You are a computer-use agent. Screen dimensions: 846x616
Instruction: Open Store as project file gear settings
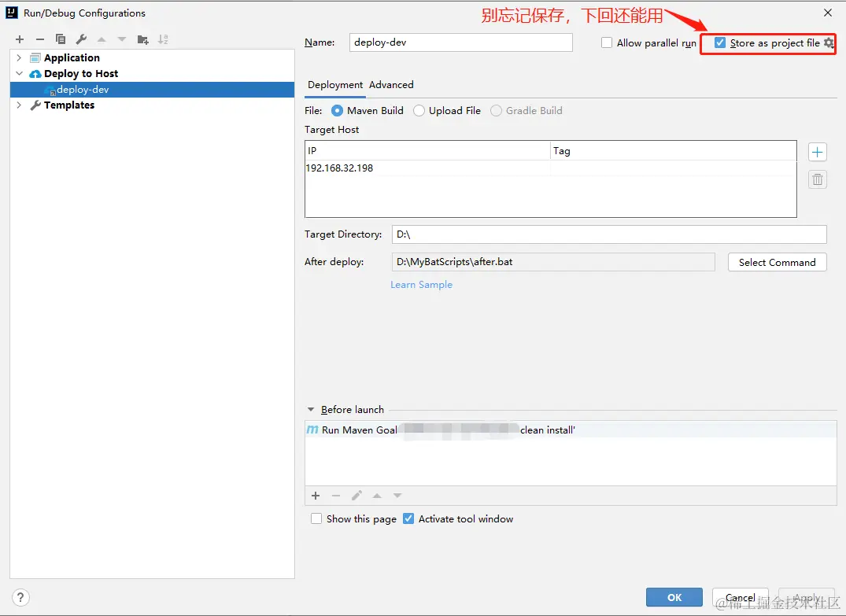tap(829, 43)
